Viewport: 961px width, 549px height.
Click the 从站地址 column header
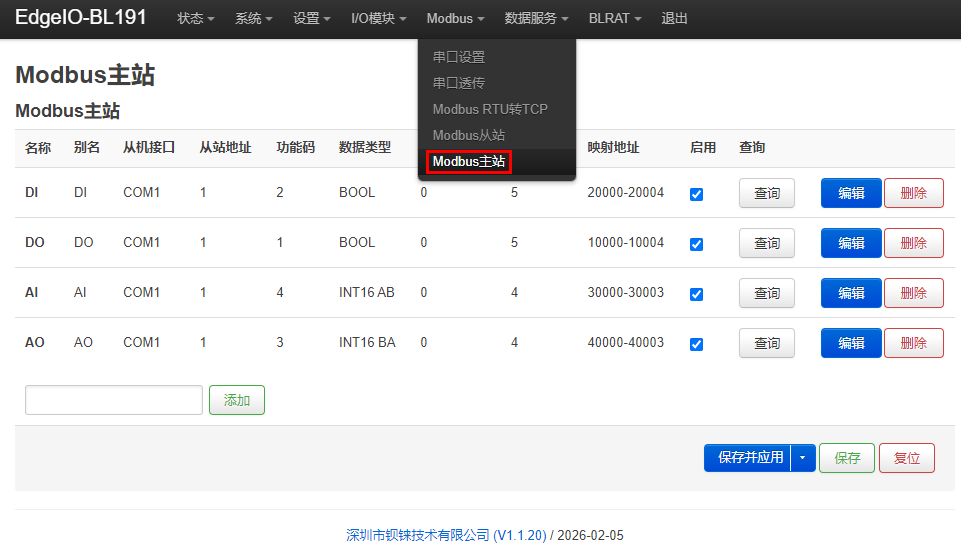click(x=225, y=147)
